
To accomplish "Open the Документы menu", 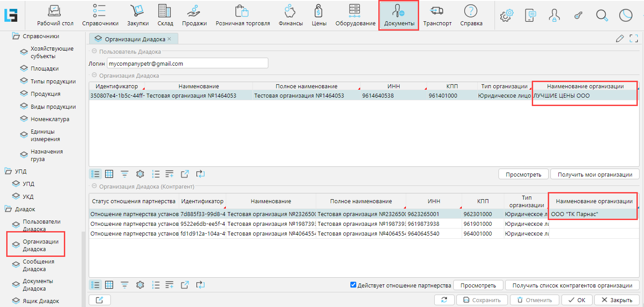I will coord(399,16).
